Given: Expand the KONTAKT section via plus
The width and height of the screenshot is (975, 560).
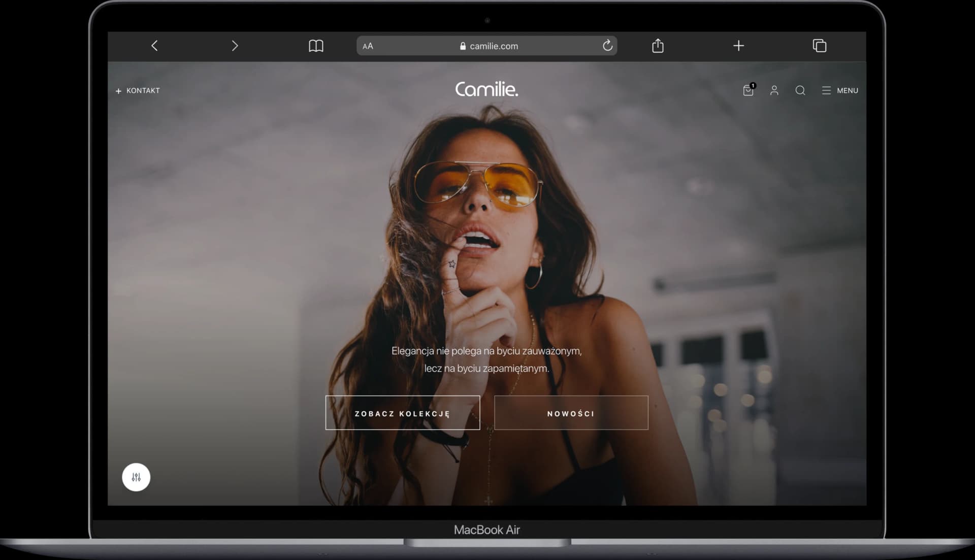Looking at the screenshot, I should point(118,90).
